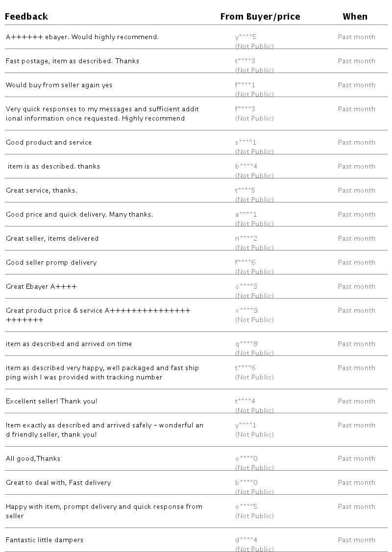
Task: Click the When column header
Action: tap(355, 17)
